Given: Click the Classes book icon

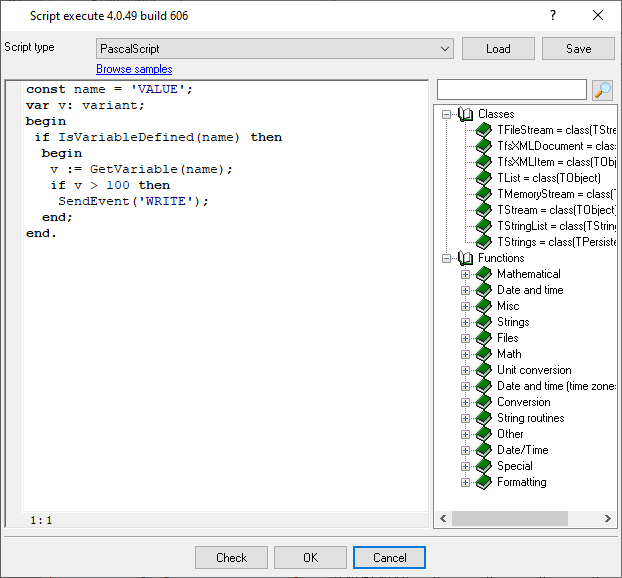Looking at the screenshot, I should [466, 114].
